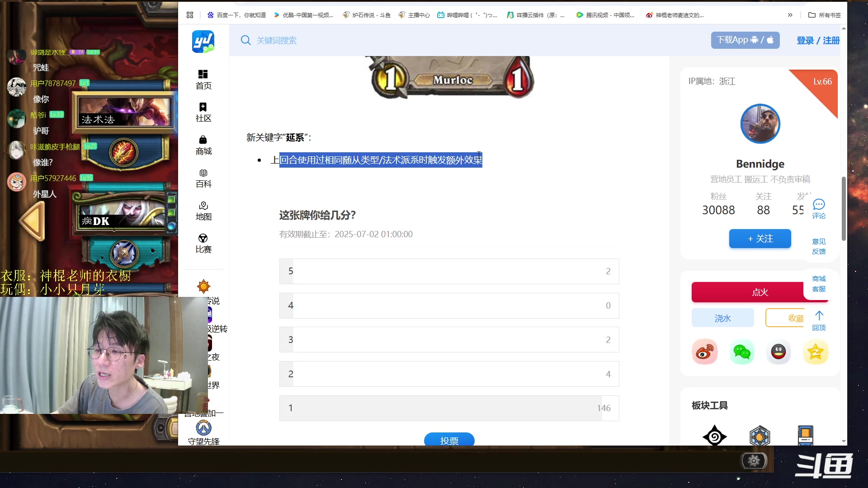The height and width of the screenshot is (488, 868).
Task: Open 商城 in the sidebar
Action: [203, 145]
